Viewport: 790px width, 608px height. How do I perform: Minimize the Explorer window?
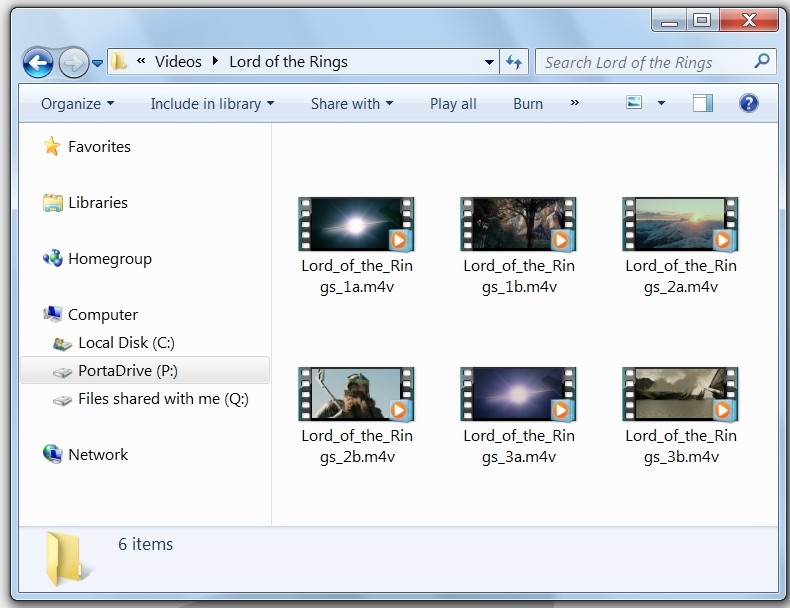(669, 21)
